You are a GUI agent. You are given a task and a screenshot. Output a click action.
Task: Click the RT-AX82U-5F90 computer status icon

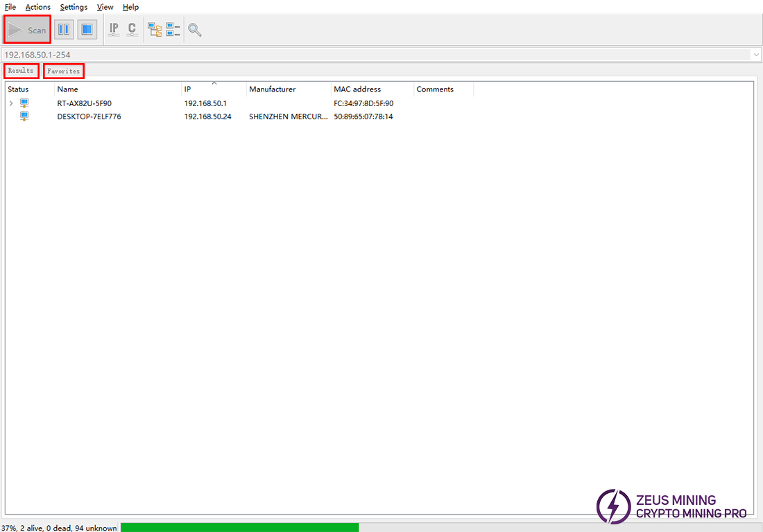click(24, 103)
